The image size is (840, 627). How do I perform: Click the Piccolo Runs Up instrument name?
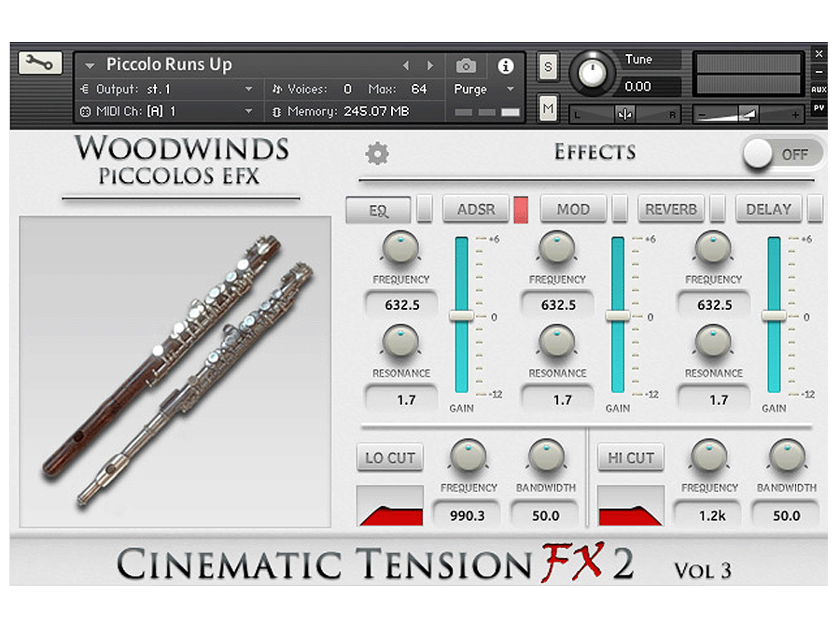(x=169, y=64)
